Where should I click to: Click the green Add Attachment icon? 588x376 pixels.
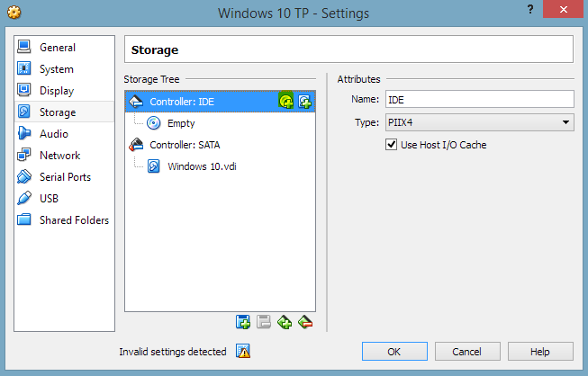[285, 322]
